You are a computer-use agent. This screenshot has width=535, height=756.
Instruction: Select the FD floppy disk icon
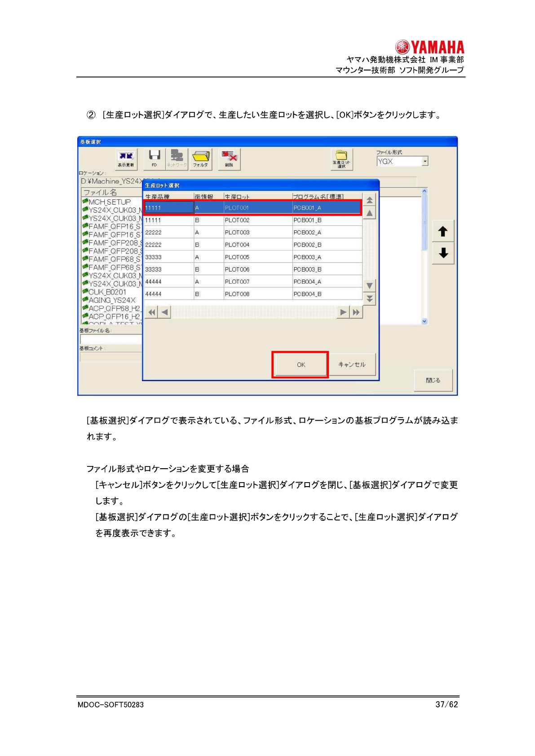coord(155,159)
